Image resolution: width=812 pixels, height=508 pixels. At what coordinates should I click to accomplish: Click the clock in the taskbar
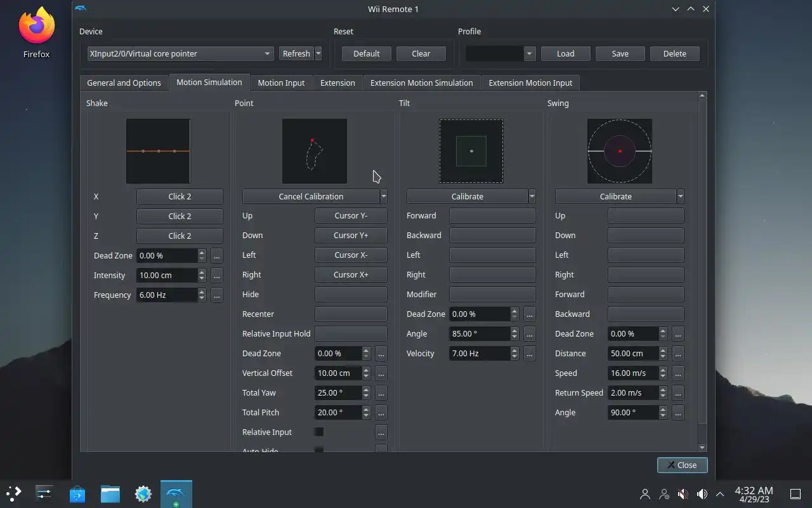coord(754,494)
